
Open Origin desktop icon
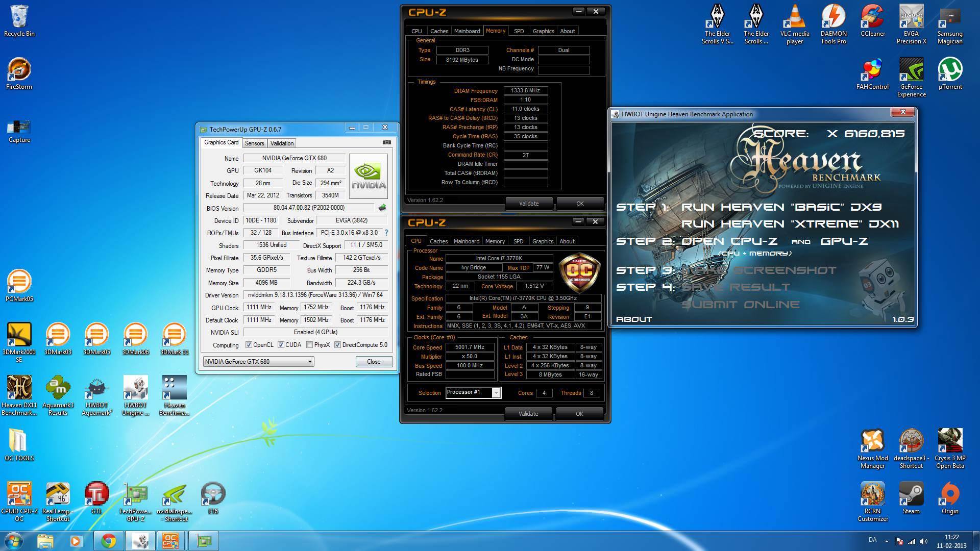click(950, 498)
